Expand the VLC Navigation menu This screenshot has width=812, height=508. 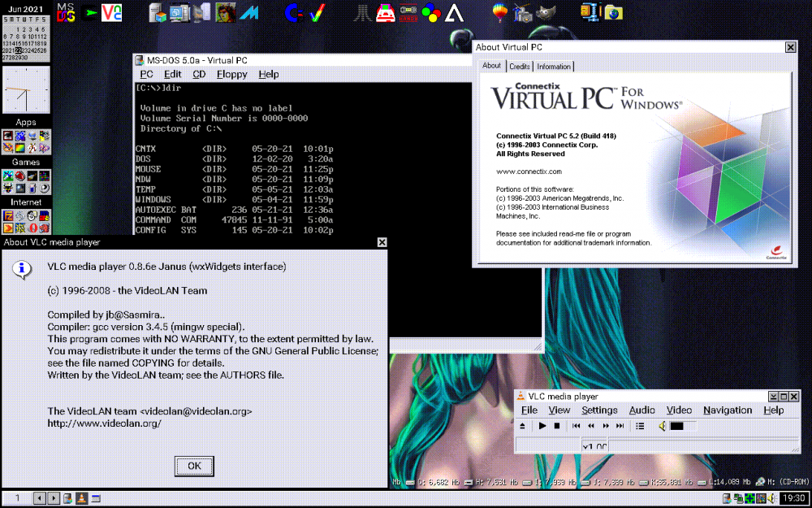pyautogui.click(x=728, y=410)
